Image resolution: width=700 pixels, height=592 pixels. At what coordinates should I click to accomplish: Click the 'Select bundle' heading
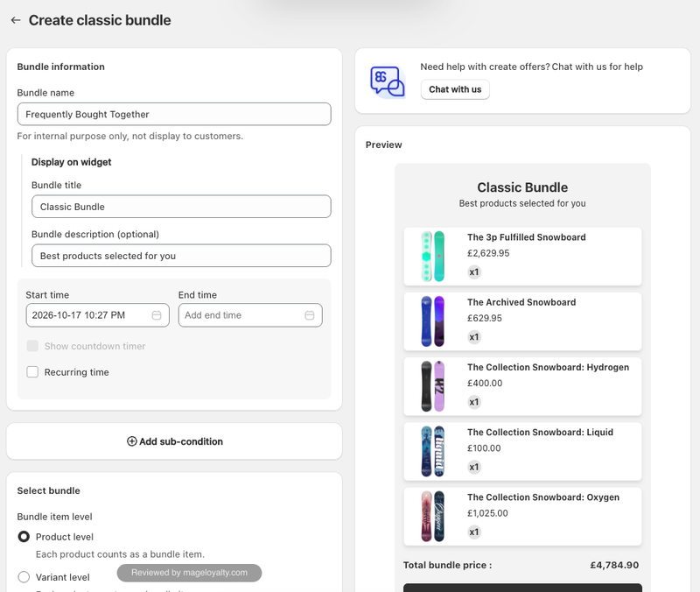click(x=49, y=490)
